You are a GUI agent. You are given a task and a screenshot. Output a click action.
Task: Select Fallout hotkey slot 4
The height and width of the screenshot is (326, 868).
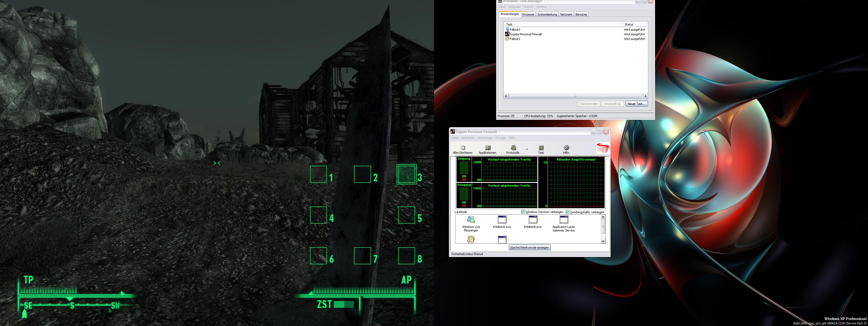[318, 215]
